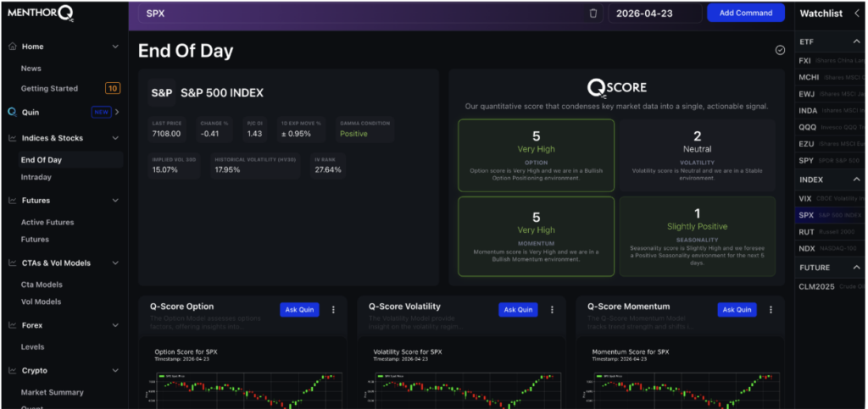Viewport: 868px width, 409px height.
Task: Open the three-dot menu for Q-Score Option
Action: coord(333,310)
